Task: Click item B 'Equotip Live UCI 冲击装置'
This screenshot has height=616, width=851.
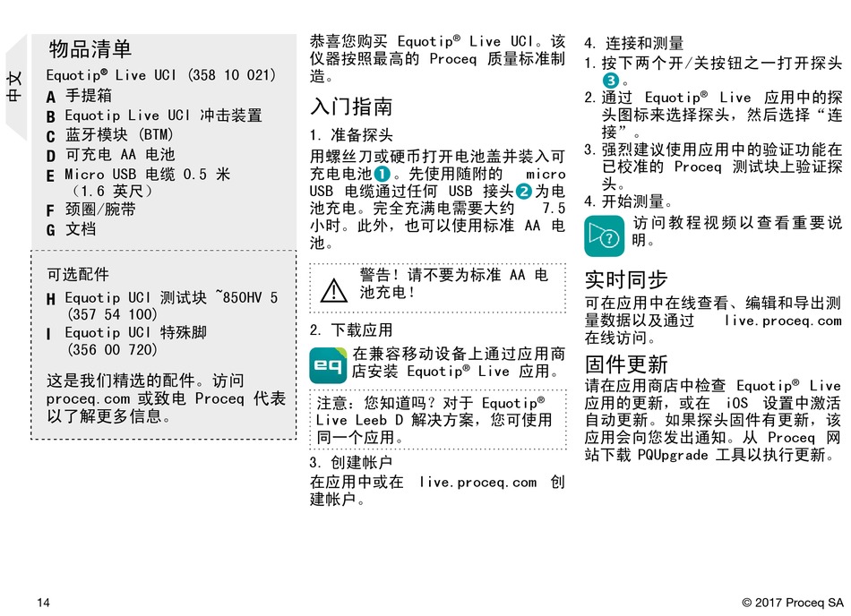Action: 154,115
